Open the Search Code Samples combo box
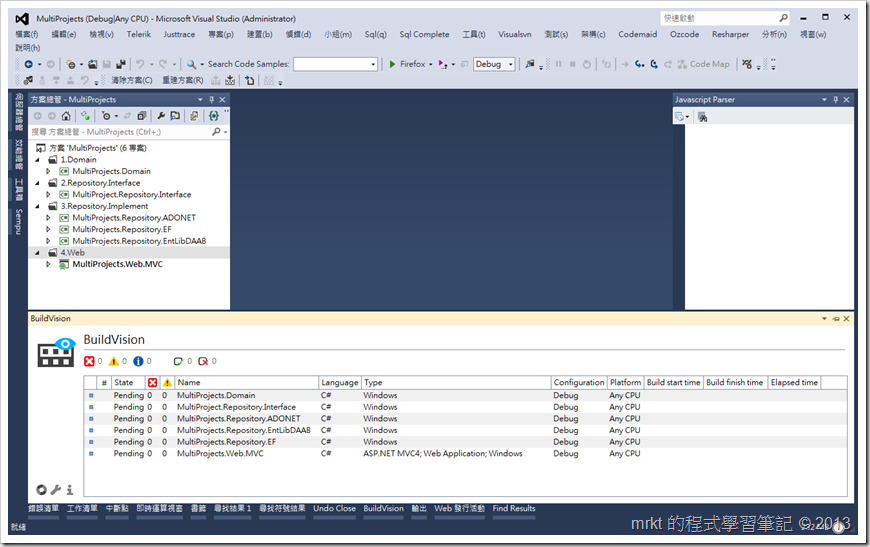The width and height of the screenshot is (870, 547). 373,64
